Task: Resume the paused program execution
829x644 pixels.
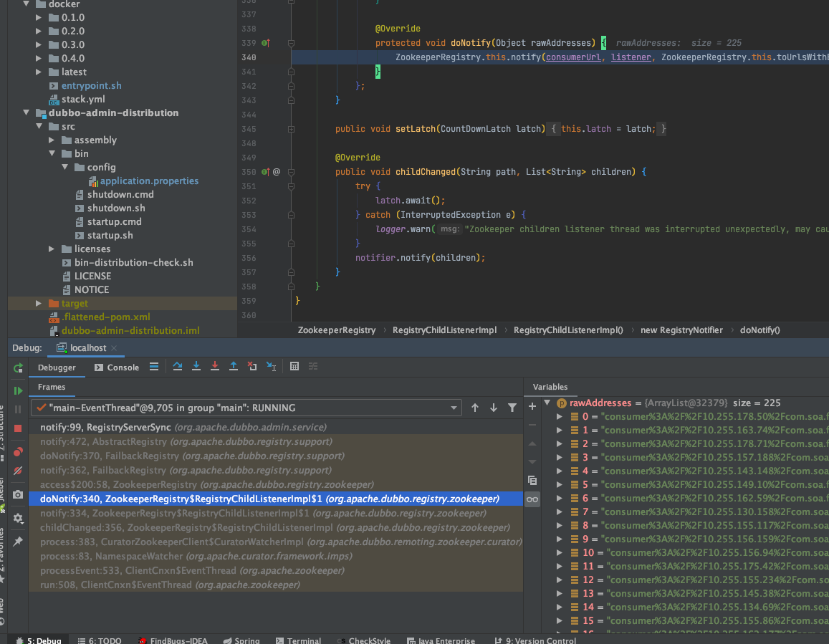Action: click(x=17, y=390)
